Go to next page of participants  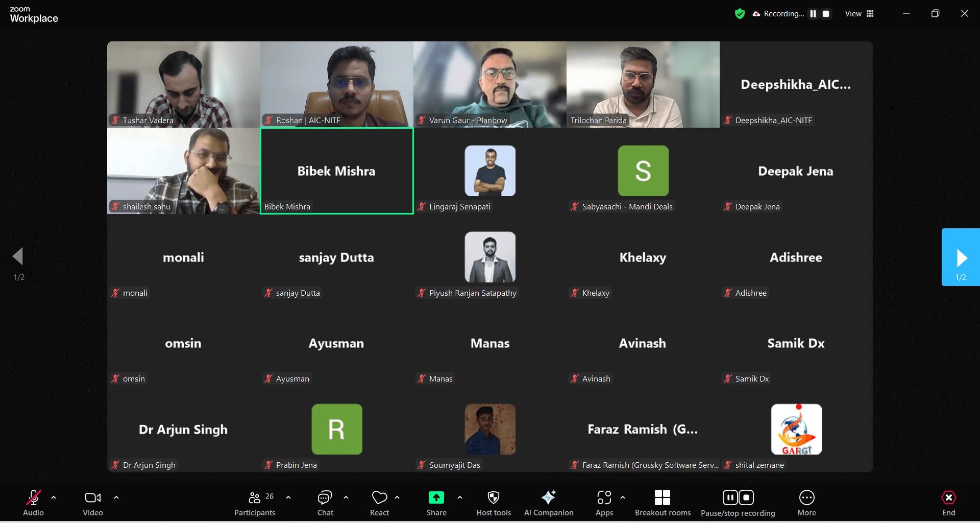click(961, 257)
